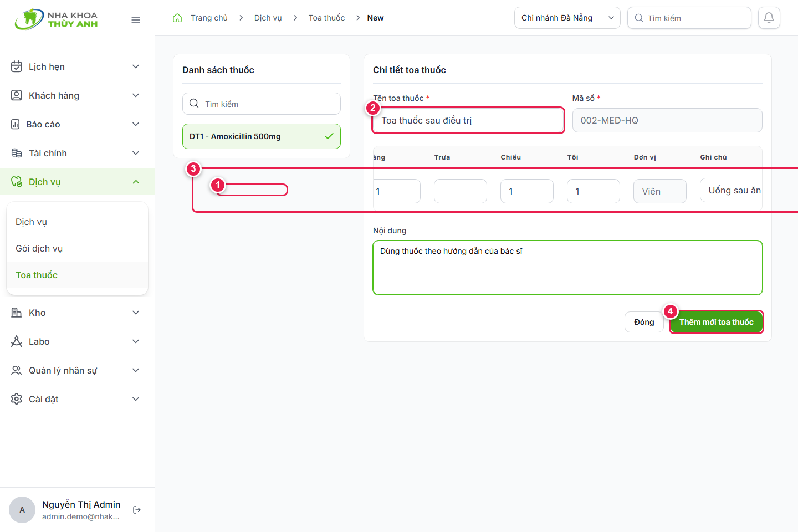Image resolution: width=798 pixels, height=532 pixels.
Task: Click the Báo cáo chart icon
Action: coord(16,124)
